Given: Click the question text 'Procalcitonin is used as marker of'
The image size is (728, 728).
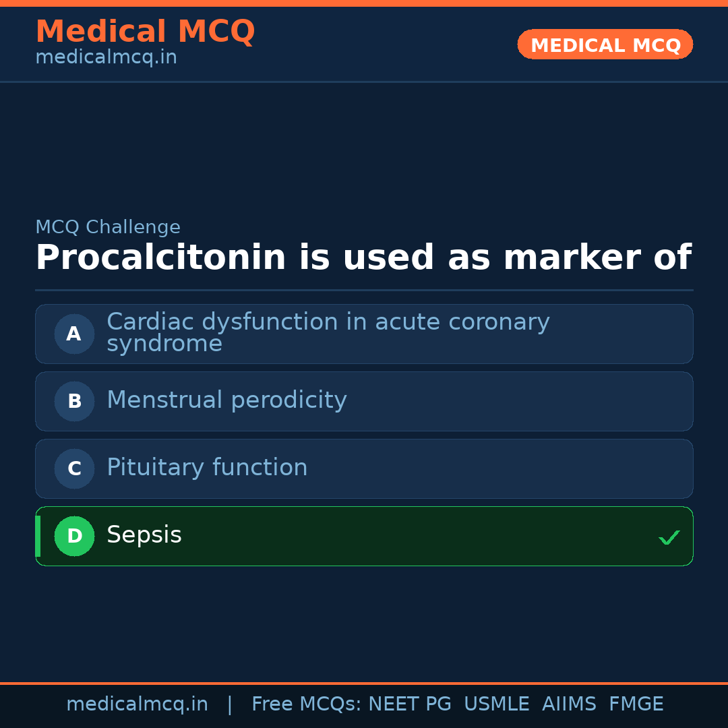Looking at the screenshot, I should click(x=363, y=258).
